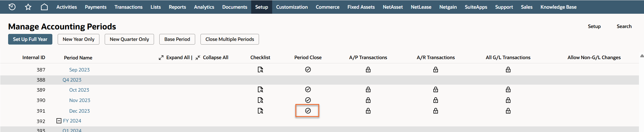Open the checklist icon for Sep 2023

click(260, 70)
